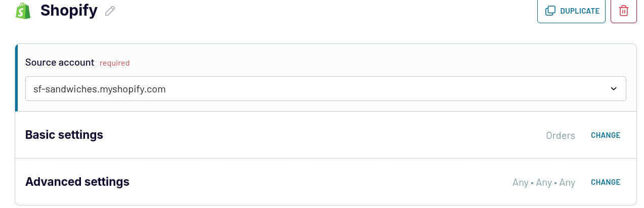Click the middle Any value in Advanced settings

click(x=544, y=182)
